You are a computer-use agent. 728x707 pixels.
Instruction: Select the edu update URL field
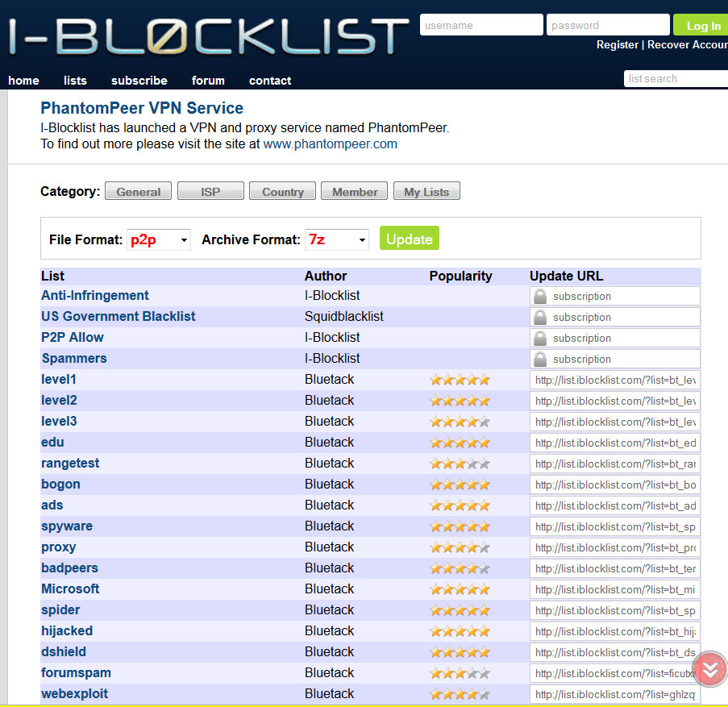pyautogui.click(x=614, y=443)
